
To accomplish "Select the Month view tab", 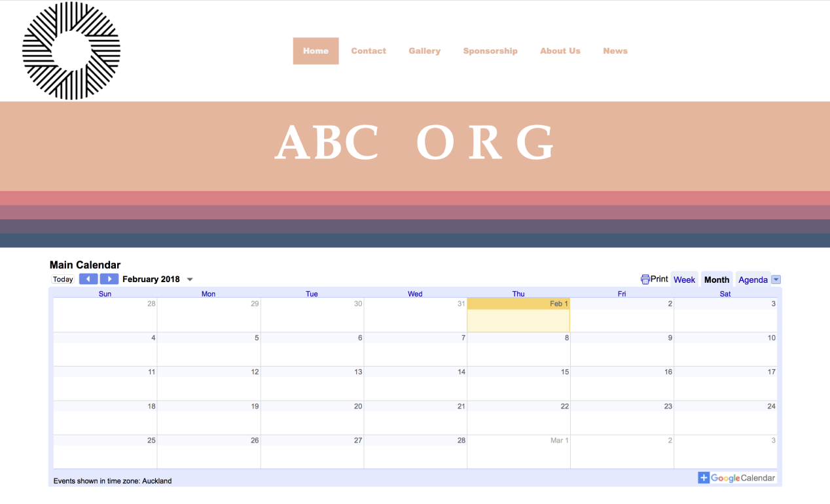I will point(717,279).
